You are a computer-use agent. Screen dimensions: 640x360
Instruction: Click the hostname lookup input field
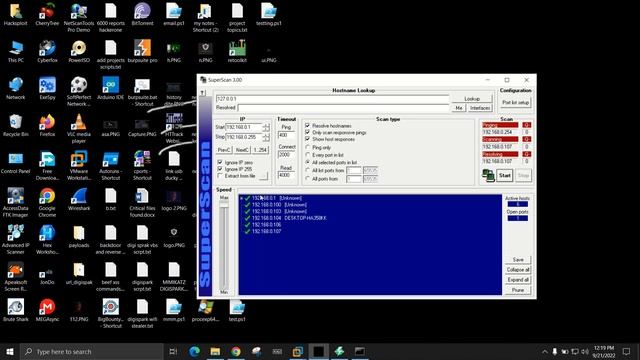332,99
